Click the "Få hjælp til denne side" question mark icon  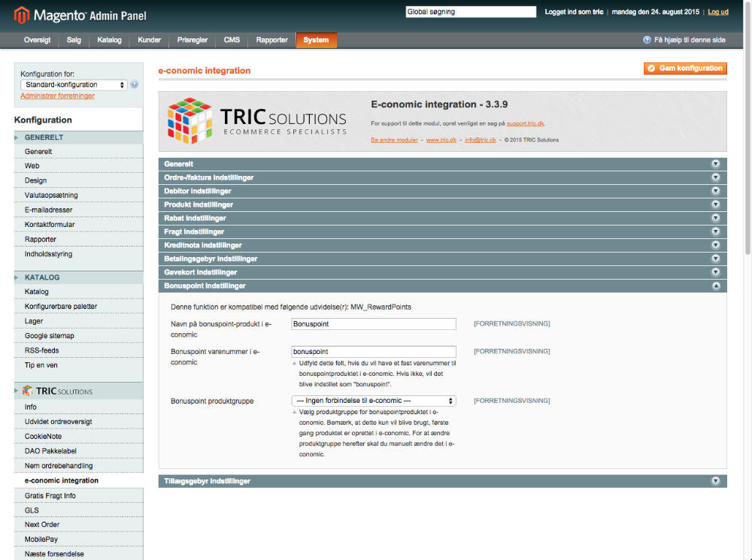[x=645, y=40]
